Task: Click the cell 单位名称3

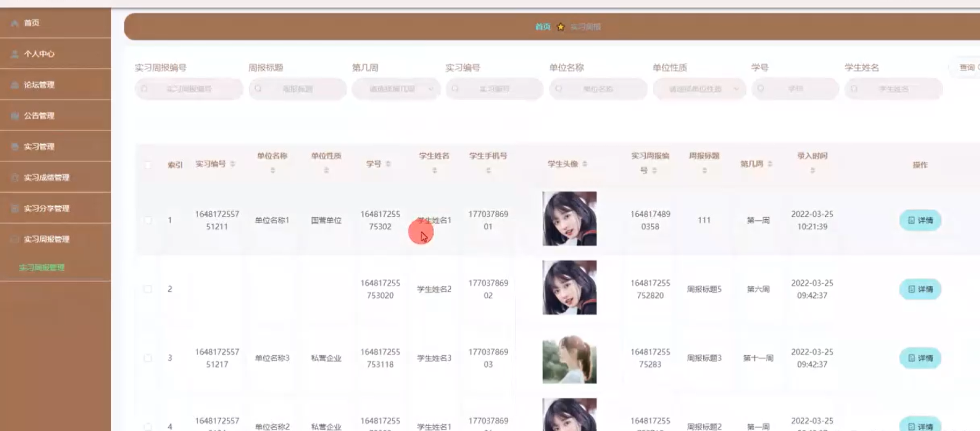Action: (x=272, y=358)
